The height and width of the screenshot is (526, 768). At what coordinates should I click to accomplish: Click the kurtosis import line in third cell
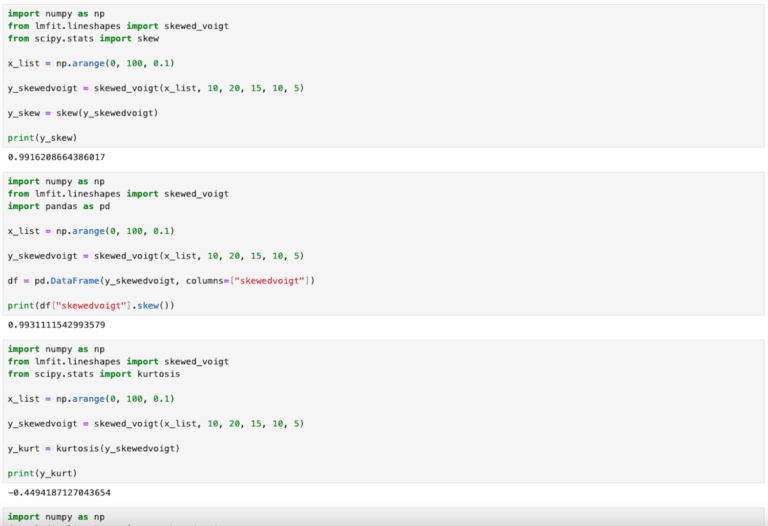(94, 374)
